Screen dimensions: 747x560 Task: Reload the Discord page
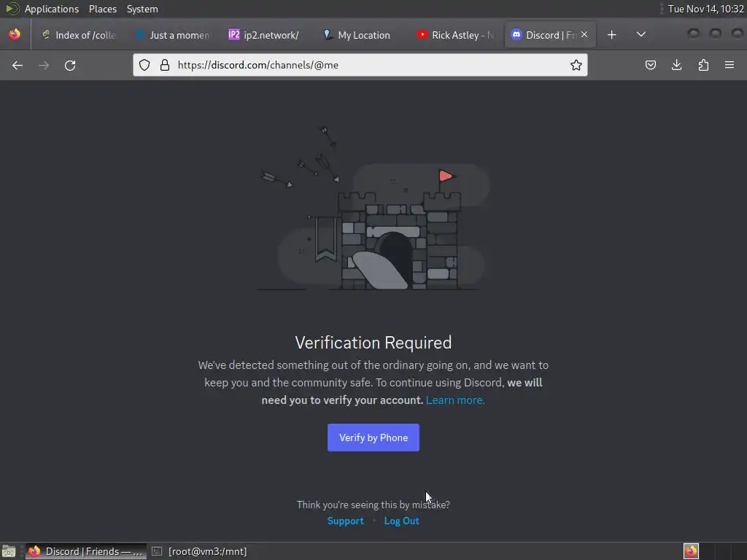coord(70,65)
